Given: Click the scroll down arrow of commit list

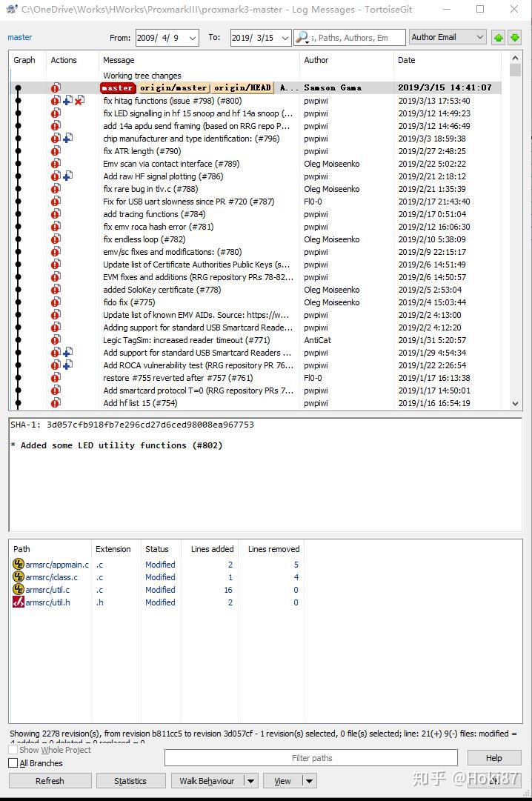Looking at the screenshot, I should [515, 403].
